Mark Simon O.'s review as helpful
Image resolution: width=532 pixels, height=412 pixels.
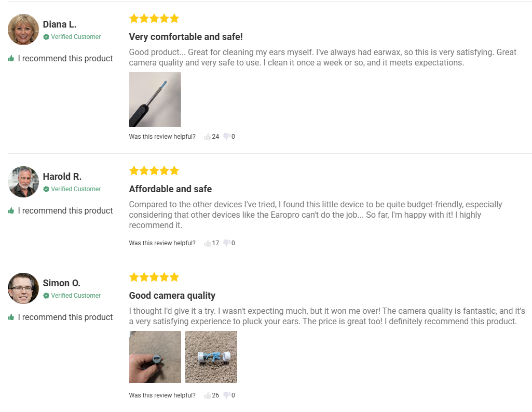click(208, 395)
